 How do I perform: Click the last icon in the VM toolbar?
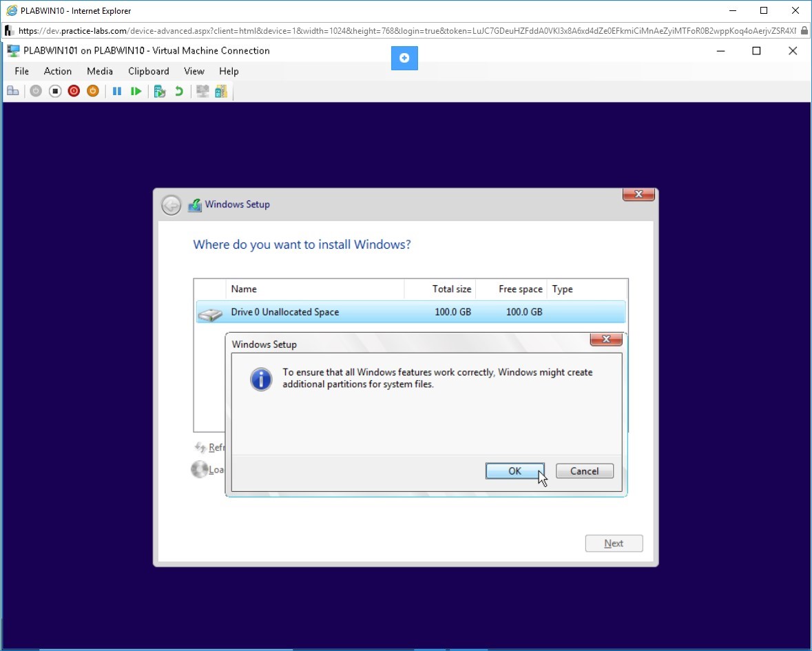(x=221, y=91)
